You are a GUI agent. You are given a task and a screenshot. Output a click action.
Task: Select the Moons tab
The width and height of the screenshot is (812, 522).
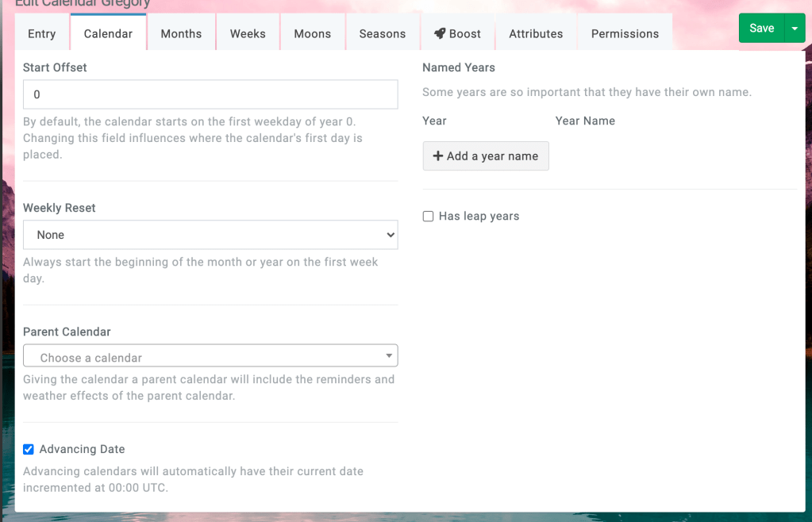(x=312, y=34)
